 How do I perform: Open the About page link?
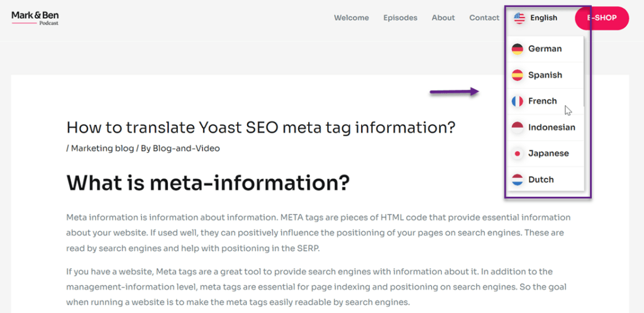[x=443, y=18]
